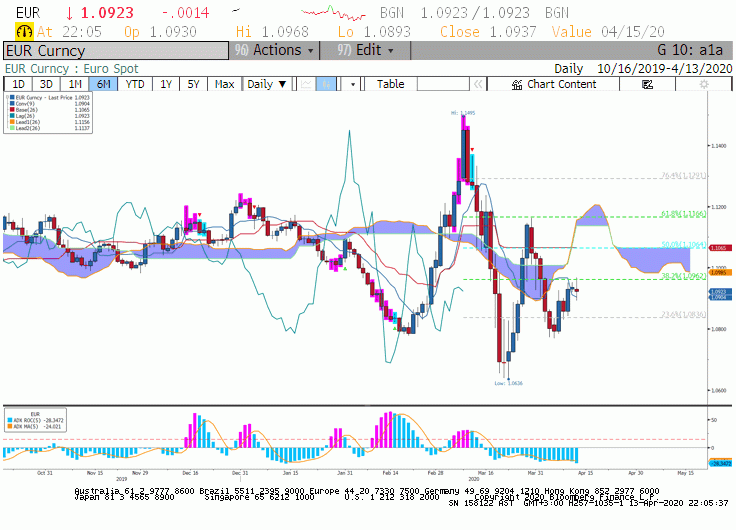Click the red sell arrow near Mar 9 candle
This screenshot has width=736, height=530.
[472, 150]
